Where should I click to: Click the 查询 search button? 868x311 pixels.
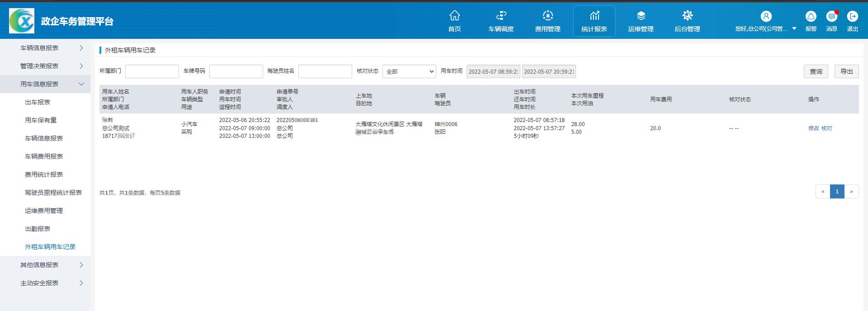tap(816, 71)
